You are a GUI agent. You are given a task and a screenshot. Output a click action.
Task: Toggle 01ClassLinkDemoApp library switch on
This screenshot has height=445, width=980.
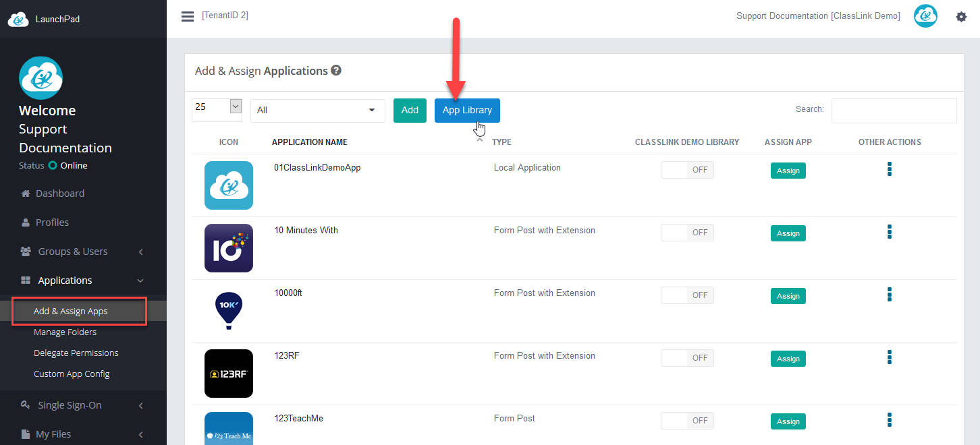(x=687, y=169)
